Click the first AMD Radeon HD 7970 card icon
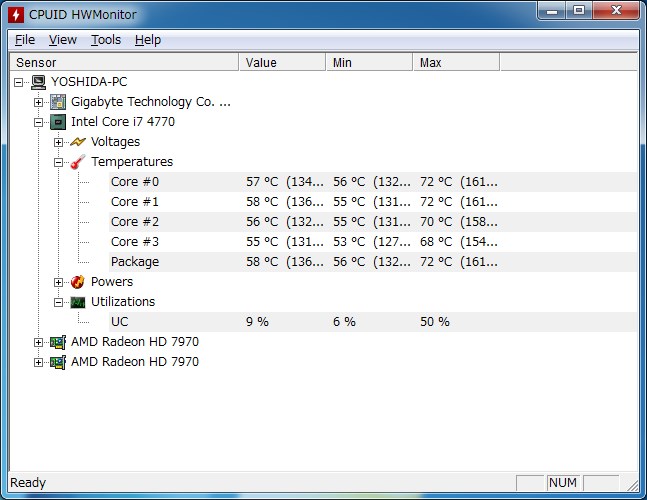 pos(58,342)
